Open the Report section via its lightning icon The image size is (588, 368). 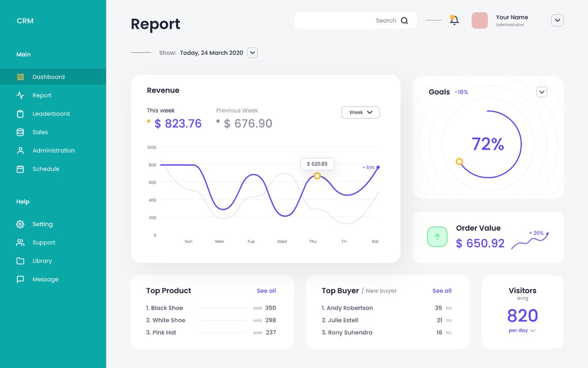[x=20, y=95]
